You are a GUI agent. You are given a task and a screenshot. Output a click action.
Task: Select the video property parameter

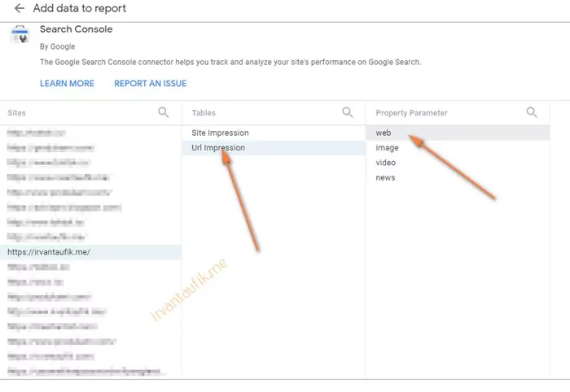(458, 163)
